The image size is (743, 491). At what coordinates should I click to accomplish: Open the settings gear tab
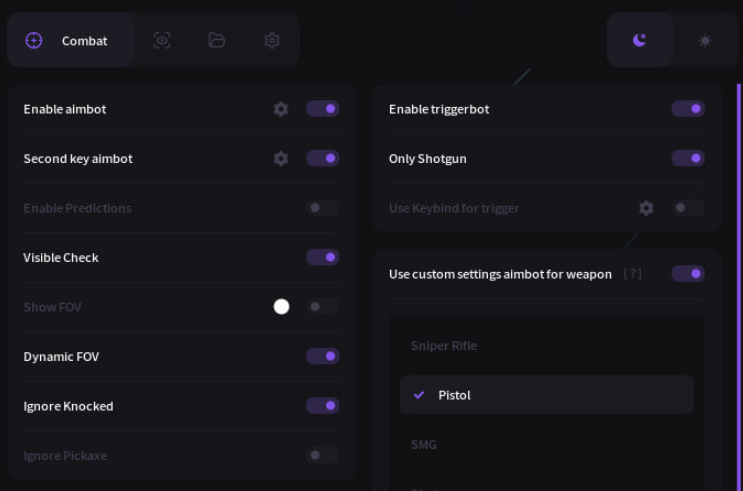[272, 40]
